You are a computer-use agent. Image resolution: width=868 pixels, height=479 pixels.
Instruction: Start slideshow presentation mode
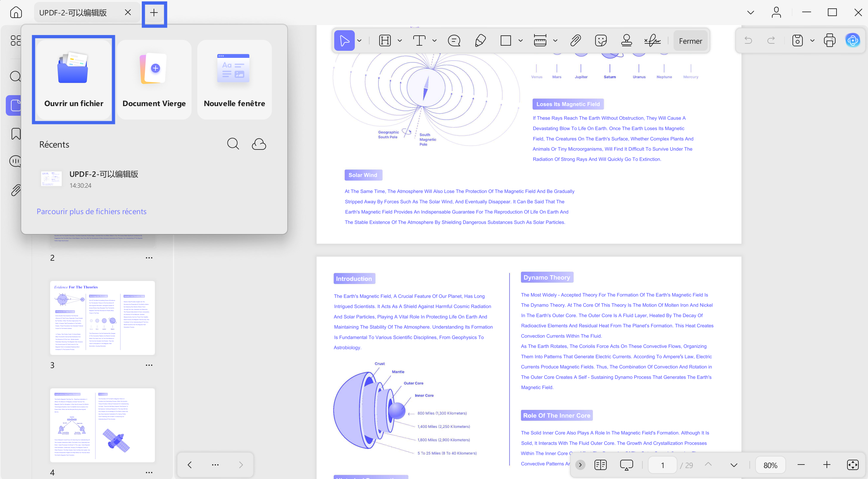point(626,465)
